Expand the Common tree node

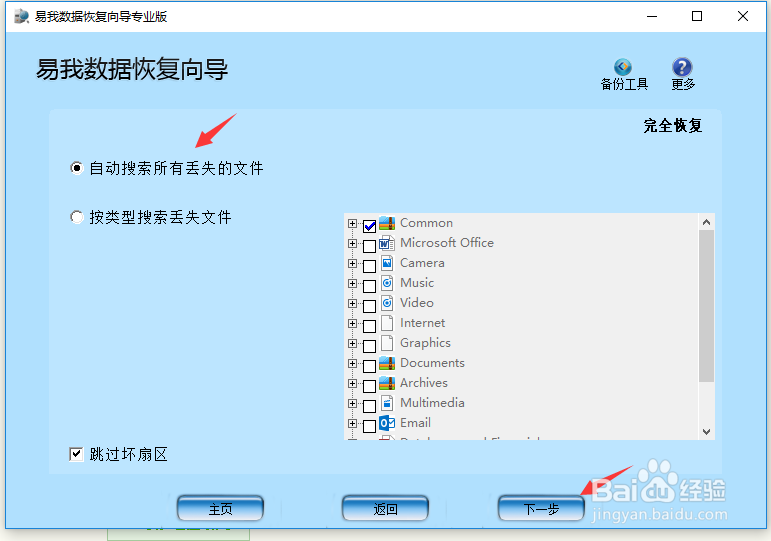(x=352, y=223)
